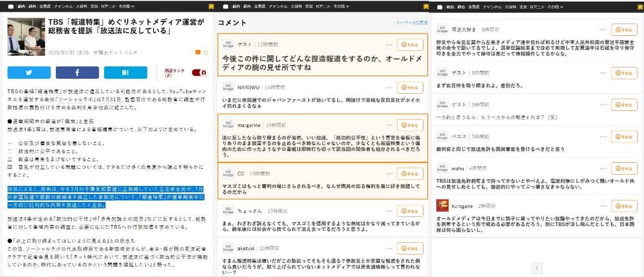Share the article on Twitter

pos(29,73)
